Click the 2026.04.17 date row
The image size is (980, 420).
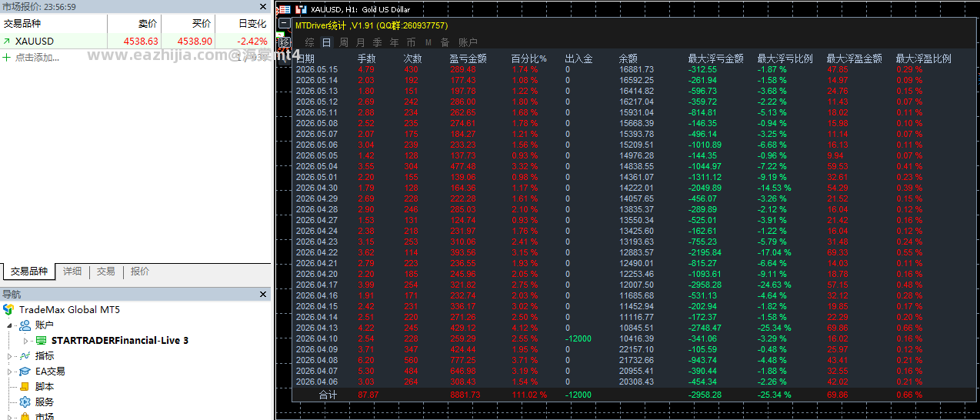317,285
